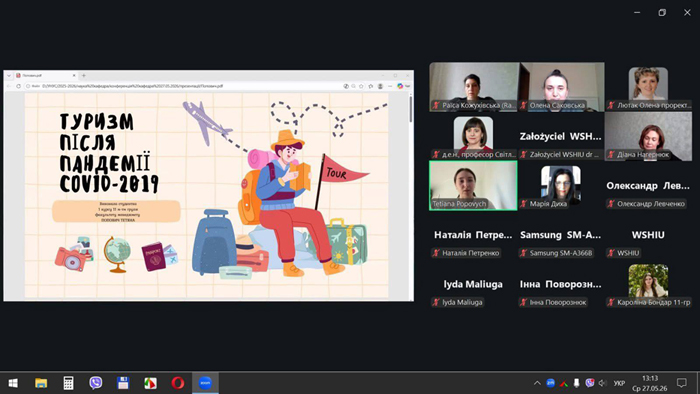Select Tetiana Popovych's highlighted video tile

click(x=473, y=186)
